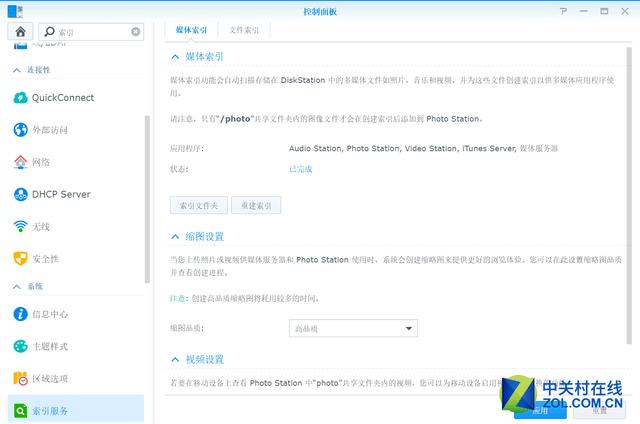The height and width of the screenshot is (424, 640).
Task: Select 信息中心 label in sidebar
Action: pos(50,314)
